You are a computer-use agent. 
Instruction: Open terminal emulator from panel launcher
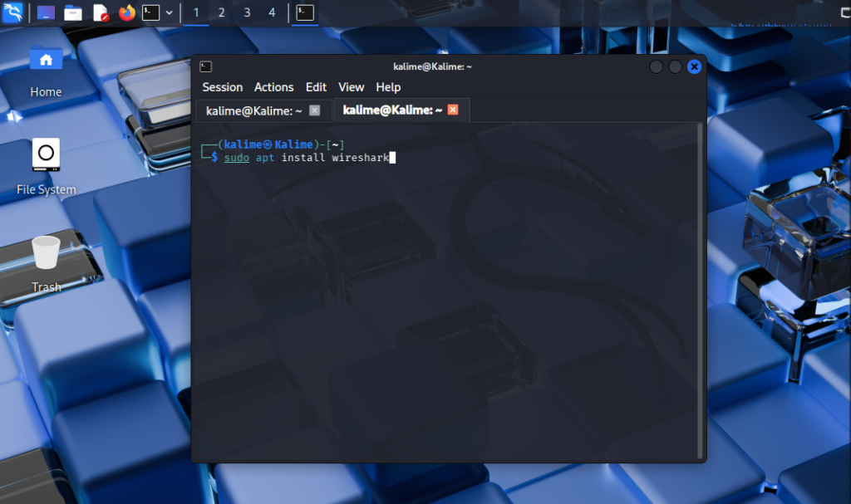pos(150,12)
